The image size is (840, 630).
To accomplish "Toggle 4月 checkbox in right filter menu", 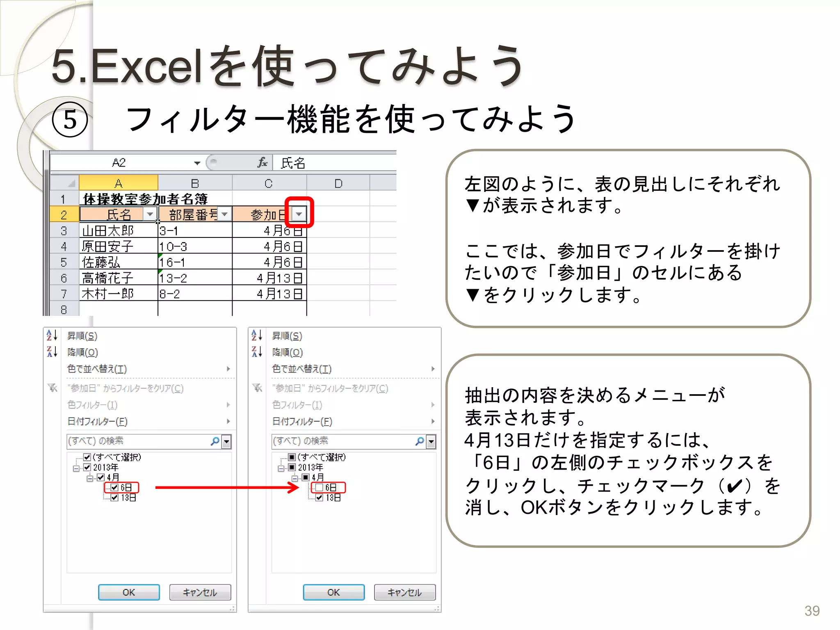I will (x=306, y=477).
